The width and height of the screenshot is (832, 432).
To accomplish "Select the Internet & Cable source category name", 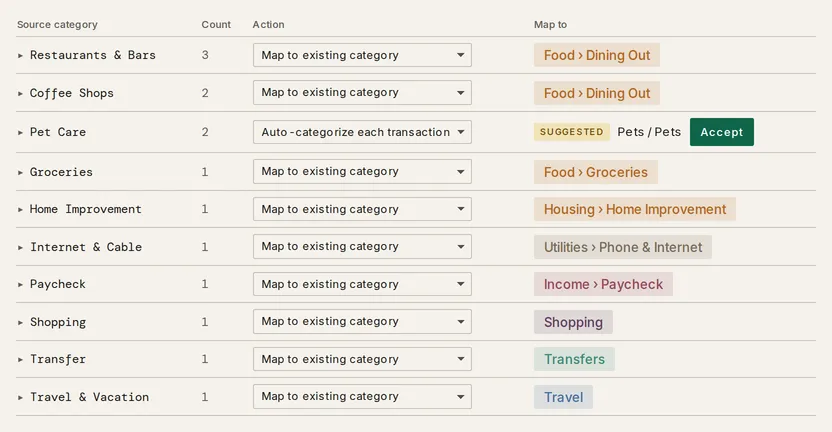I will 86,247.
